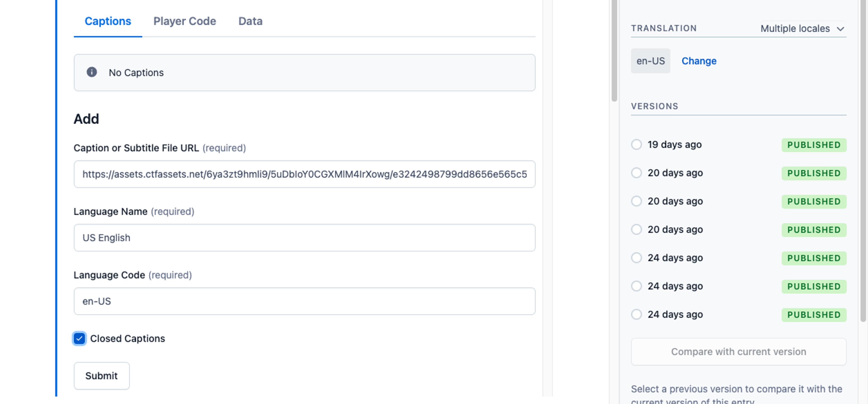This screenshot has height=404, width=868.
Task: Click Submit to add captions
Action: click(x=101, y=376)
